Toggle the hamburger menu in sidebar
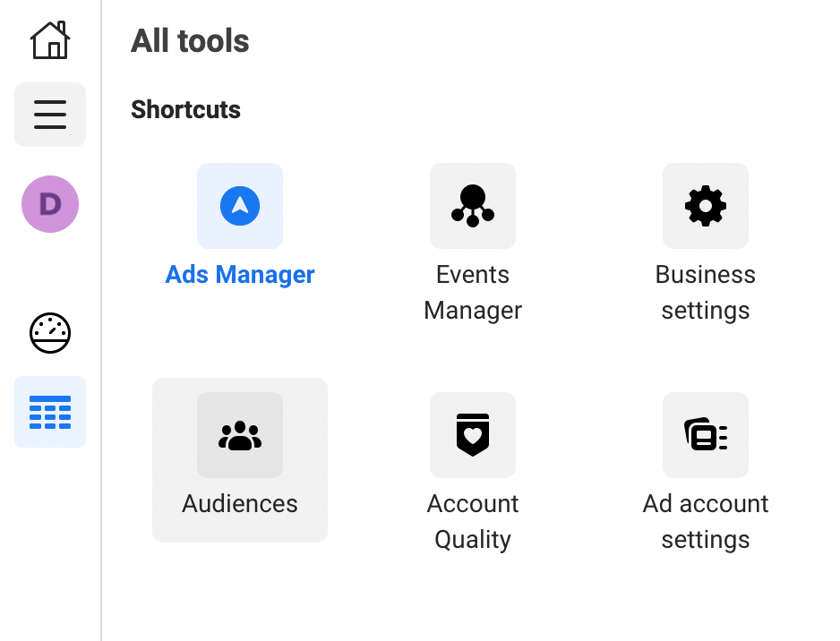 (50, 115)
